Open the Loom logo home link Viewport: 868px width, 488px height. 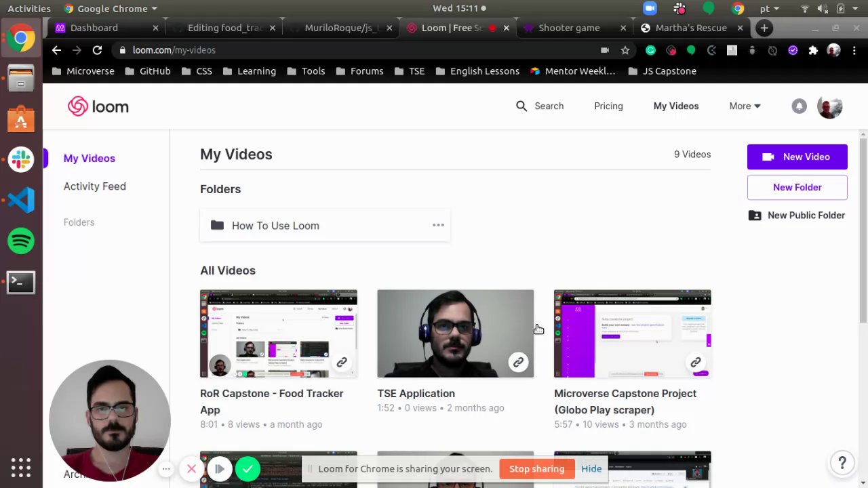(x=98, y=106)
